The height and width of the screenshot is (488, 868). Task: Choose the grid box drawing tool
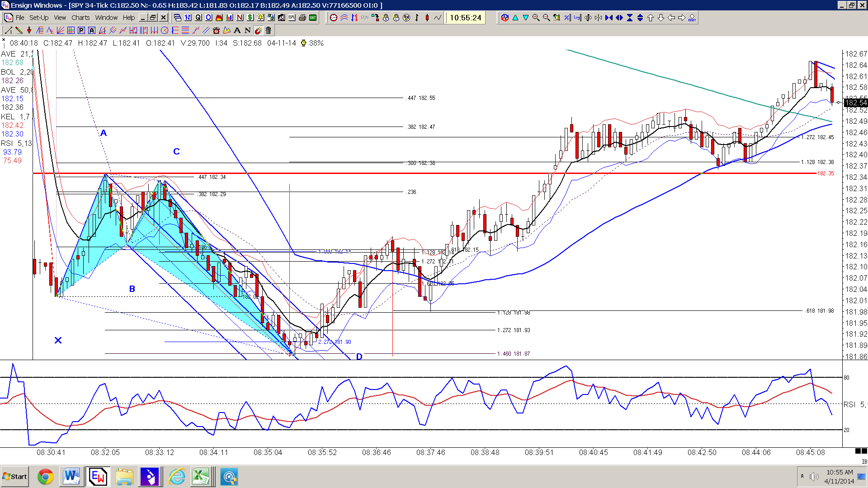tap(71, 30)
